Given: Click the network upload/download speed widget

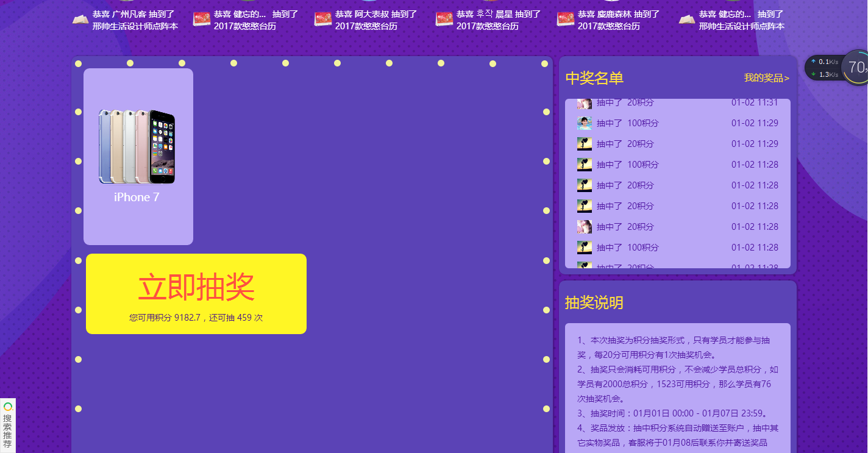Looking at the screenshot, I should (x=824, y=68).
